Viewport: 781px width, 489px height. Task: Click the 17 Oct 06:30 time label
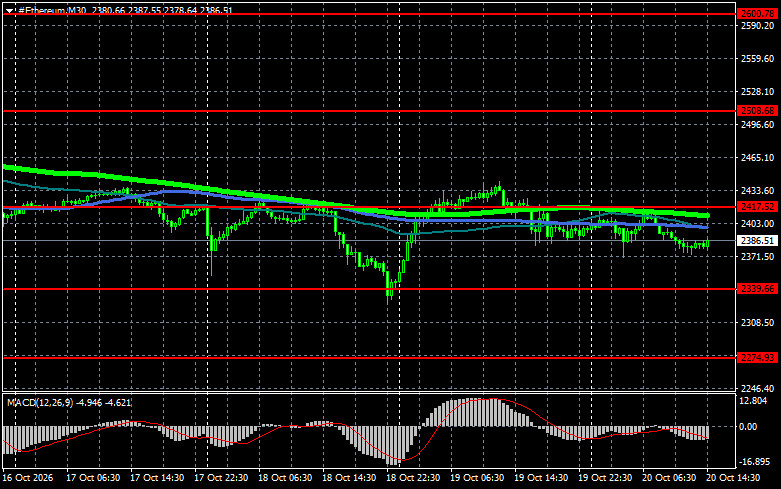tap(93, 478)
